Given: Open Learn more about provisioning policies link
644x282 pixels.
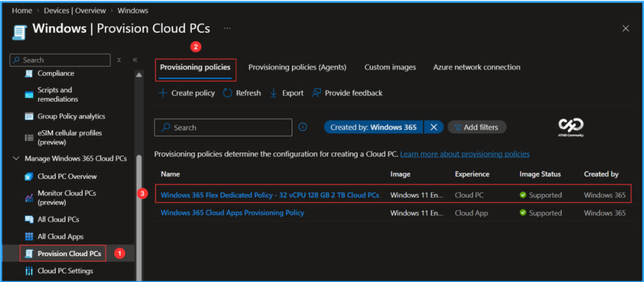Looking at the screenshot, I should 465,154.
